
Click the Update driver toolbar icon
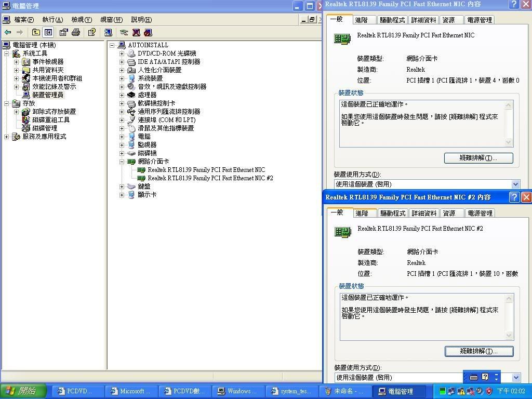[x=124, y=32]
